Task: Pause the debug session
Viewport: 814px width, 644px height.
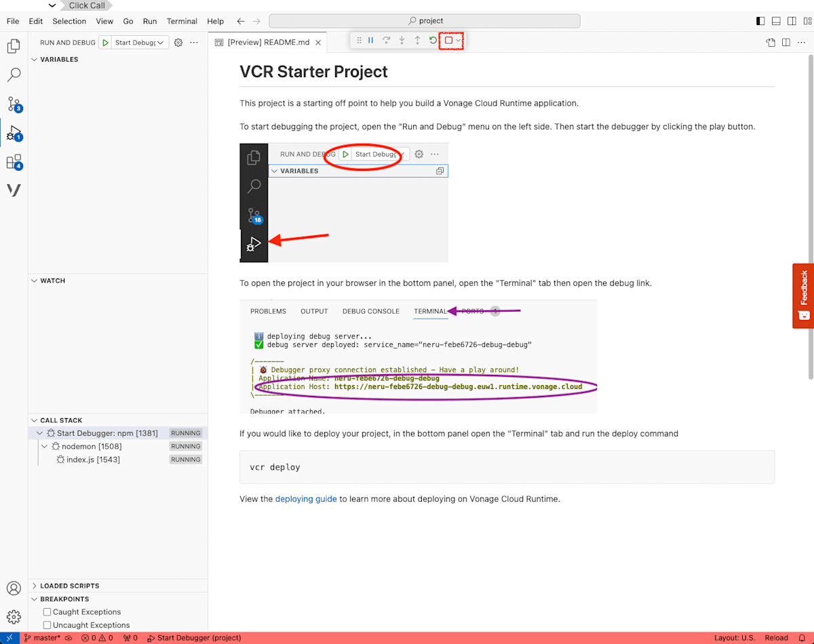Action: pyautogui.click(x=371, y=41)
